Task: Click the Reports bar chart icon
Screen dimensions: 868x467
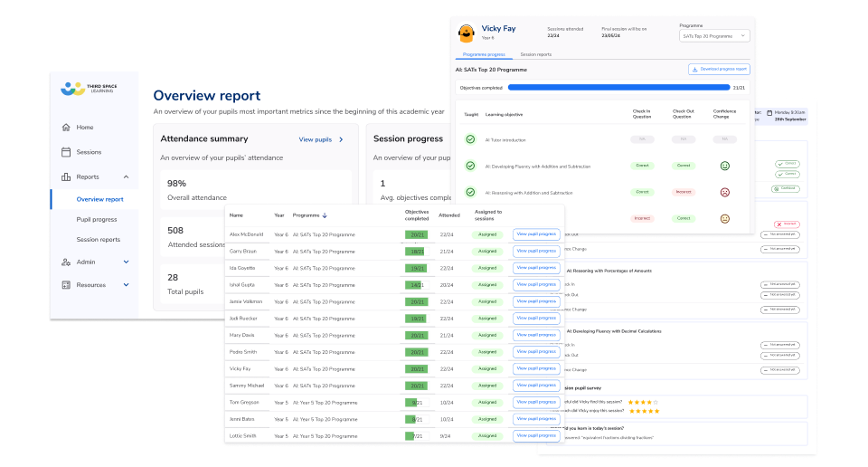Action: pos(66,177)
